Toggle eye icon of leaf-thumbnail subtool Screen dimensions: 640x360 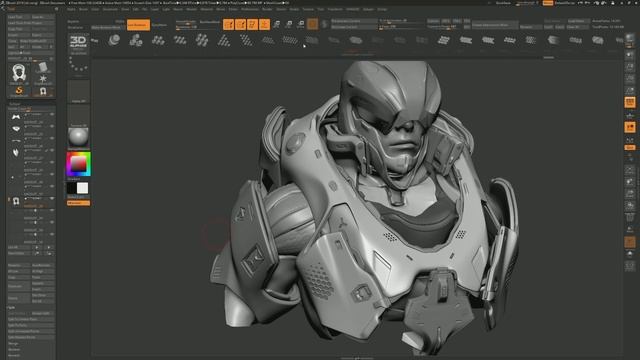52,150
